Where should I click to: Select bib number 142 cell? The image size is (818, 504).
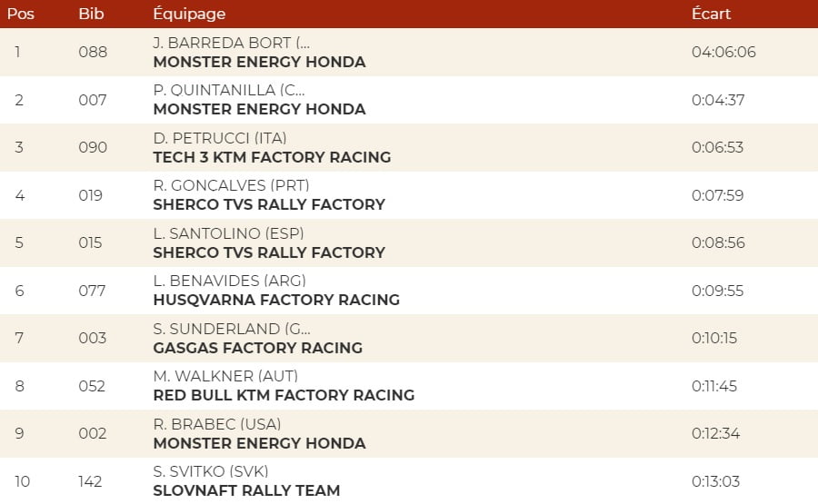90,481
